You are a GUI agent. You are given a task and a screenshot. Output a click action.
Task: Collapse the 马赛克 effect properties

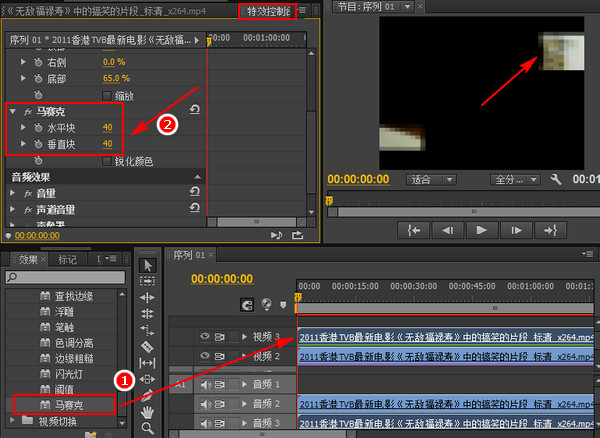(x=13, y=111)
